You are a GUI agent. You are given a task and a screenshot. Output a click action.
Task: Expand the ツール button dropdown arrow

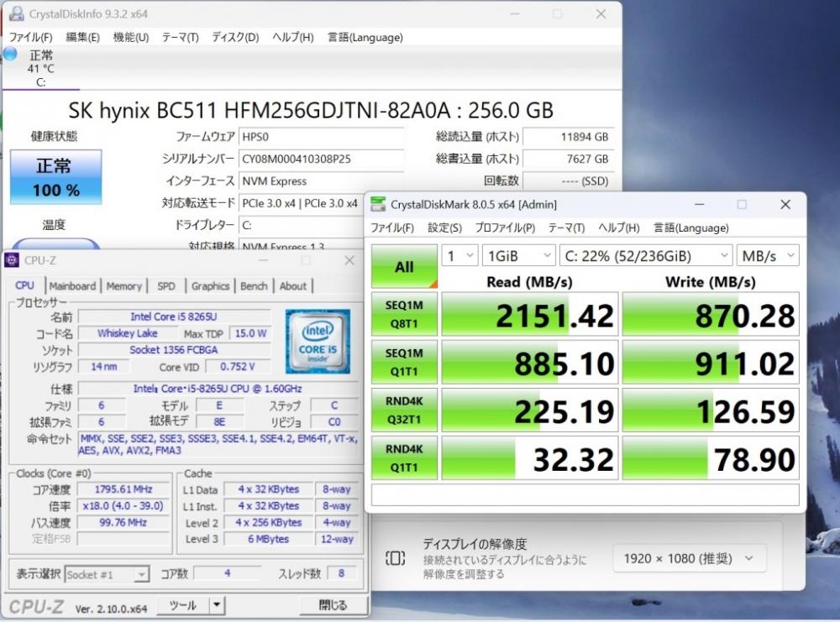217,605
